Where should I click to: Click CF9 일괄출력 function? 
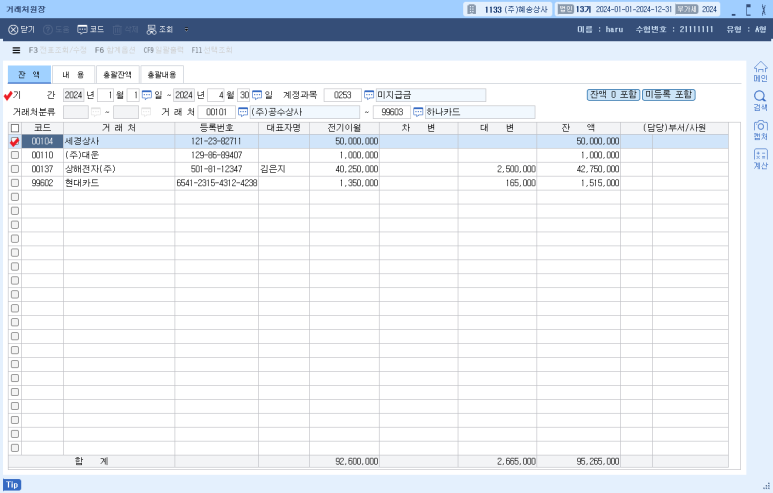click(x=163, y=50)
